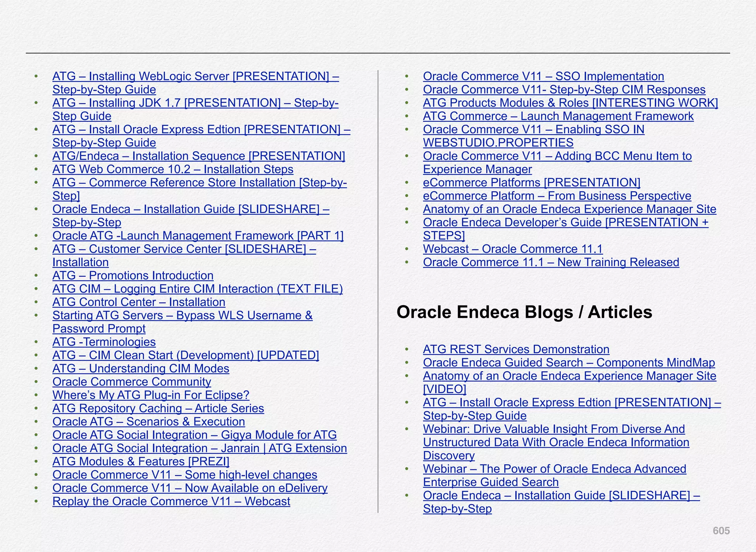This screenshot has width=756, height=552.
Task: Open Webinar Drive Valuable Insight link
Action: click(556, 442)
